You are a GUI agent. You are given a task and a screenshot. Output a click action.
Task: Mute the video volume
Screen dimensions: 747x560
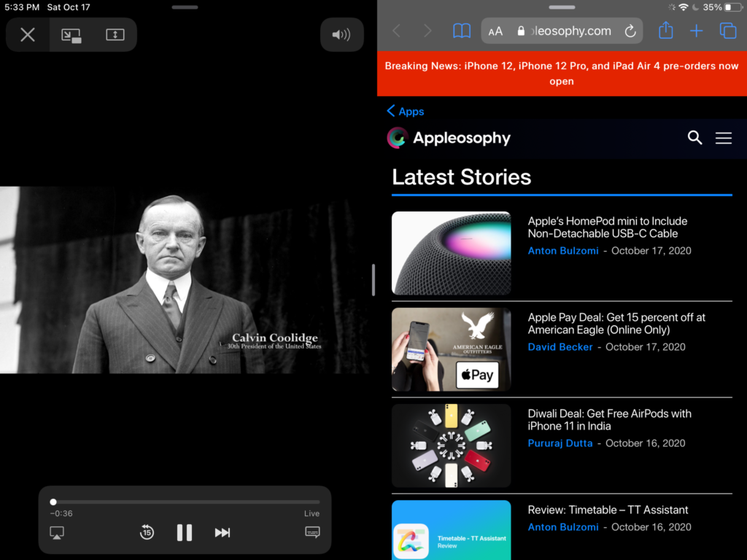click(341, 35)
